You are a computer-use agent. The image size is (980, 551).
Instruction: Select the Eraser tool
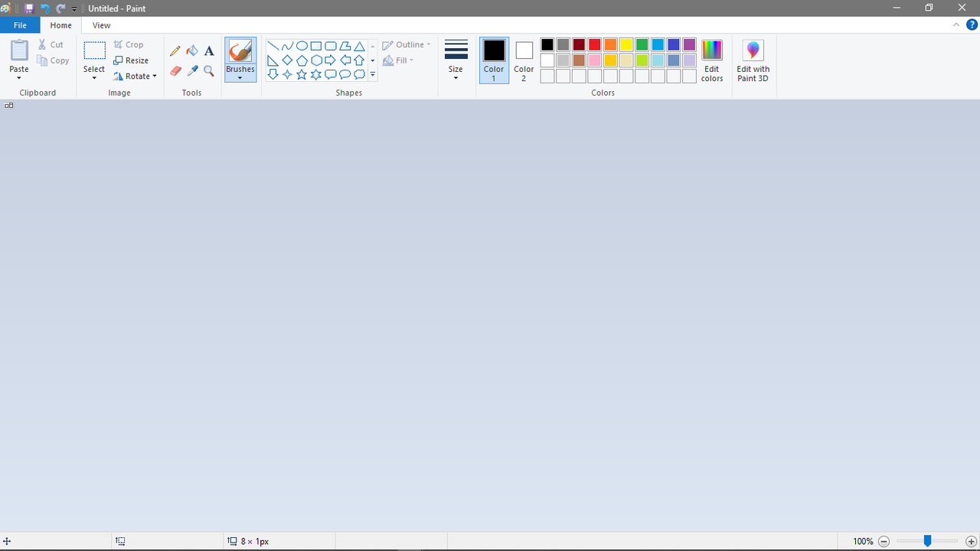point(175,71)
